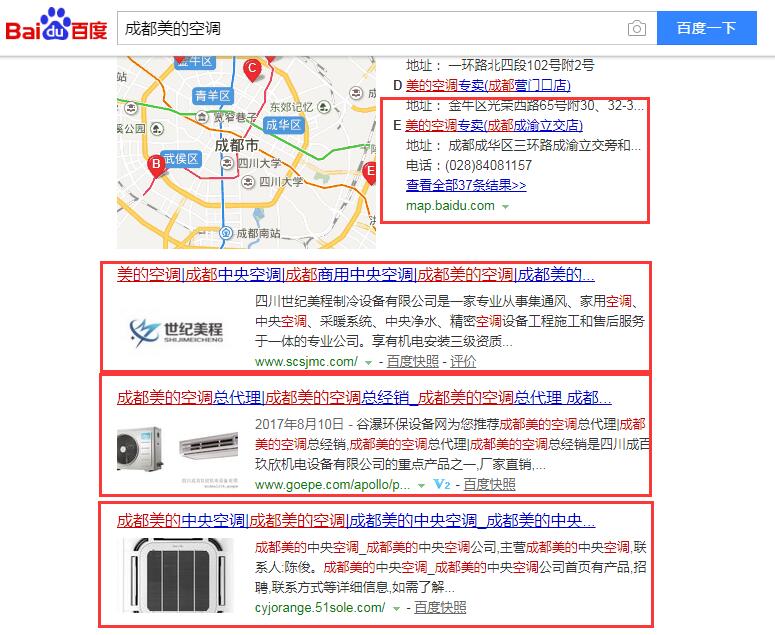
Task: Click map.baidu.com source URL
Action: [x=450, y=206]
